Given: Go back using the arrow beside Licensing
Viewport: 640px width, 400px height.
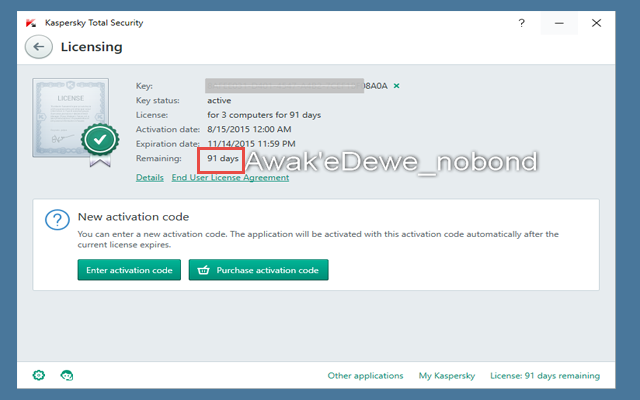Looking at the screenshot, I should pyautogui.click(x=39, y=47).
